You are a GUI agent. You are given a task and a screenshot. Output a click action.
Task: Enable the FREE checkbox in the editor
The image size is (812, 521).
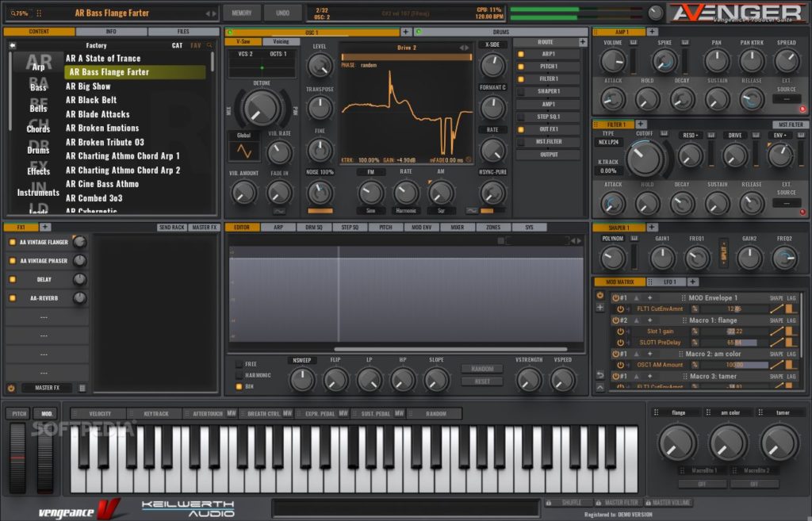point(239,364)
